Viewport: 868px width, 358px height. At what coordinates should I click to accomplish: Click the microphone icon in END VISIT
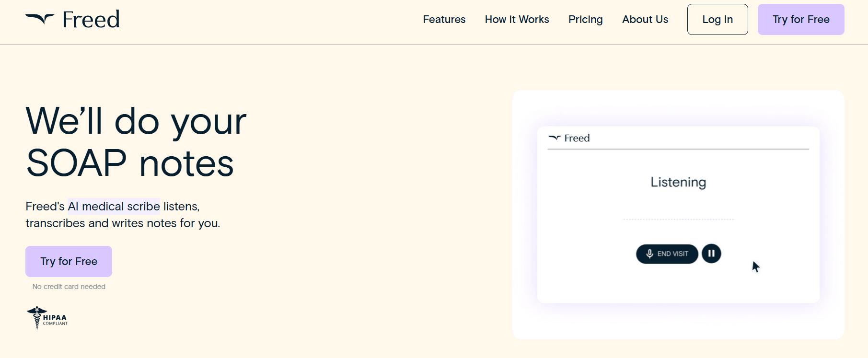(649, 254)
